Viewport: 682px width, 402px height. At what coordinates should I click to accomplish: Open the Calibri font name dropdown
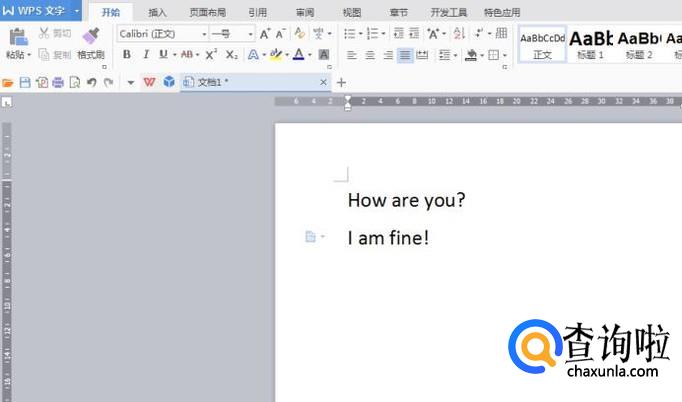point(204,34)
